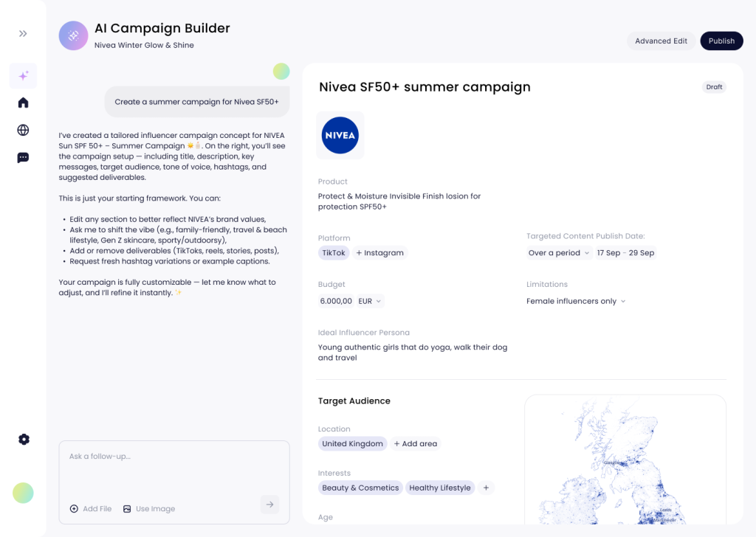The height and width of the screenshot is (537, 756).
Task: Publish the campaign
Action: coord(721,41)
